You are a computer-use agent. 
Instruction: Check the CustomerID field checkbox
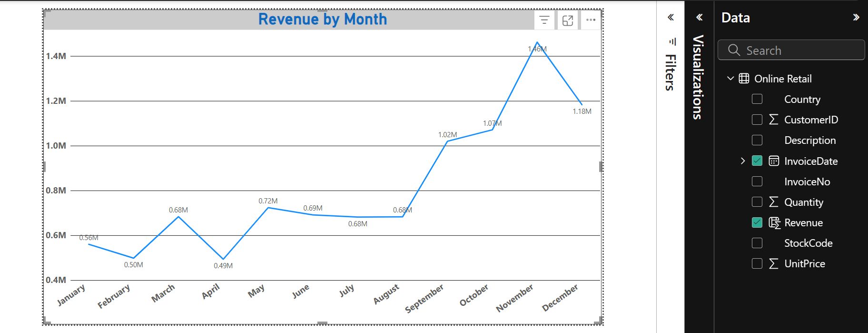click(x=757, y=120)
